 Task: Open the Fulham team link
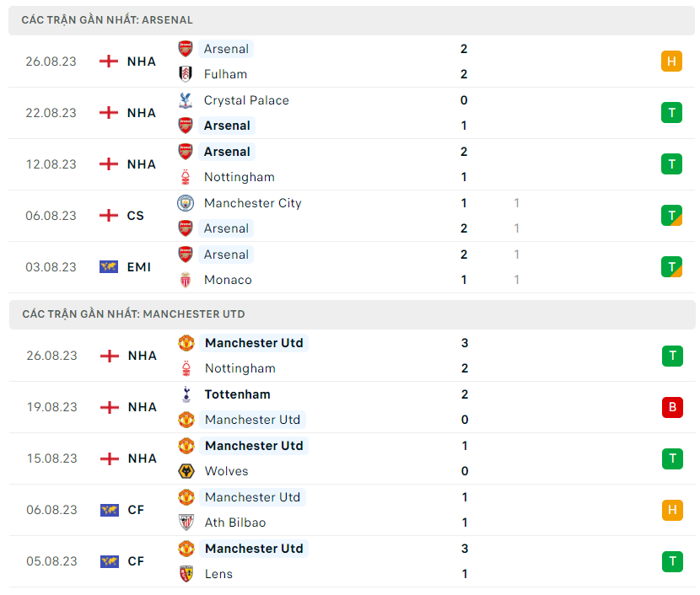tap(225, 74)
